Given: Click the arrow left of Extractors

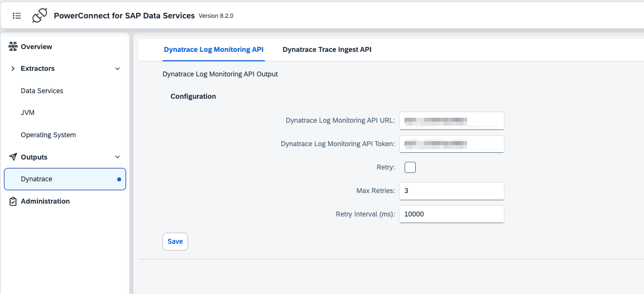Looking at the screenshot, I should [x=13, y=69].
